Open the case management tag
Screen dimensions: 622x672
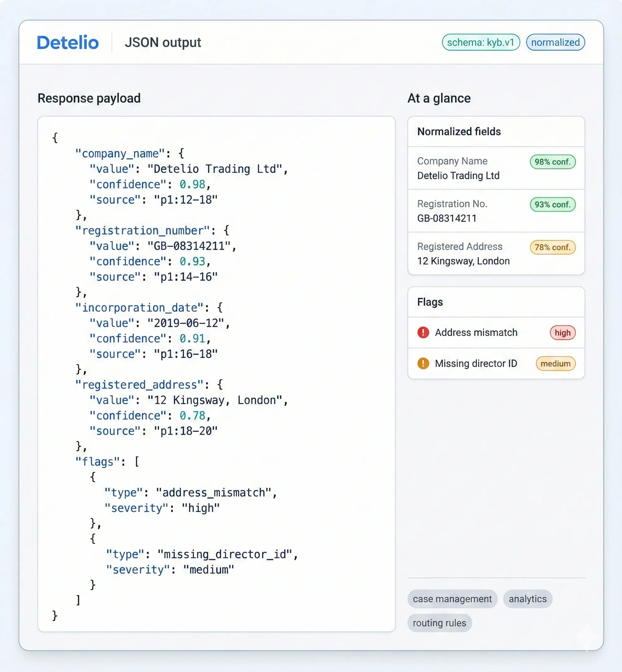point(452,599)
